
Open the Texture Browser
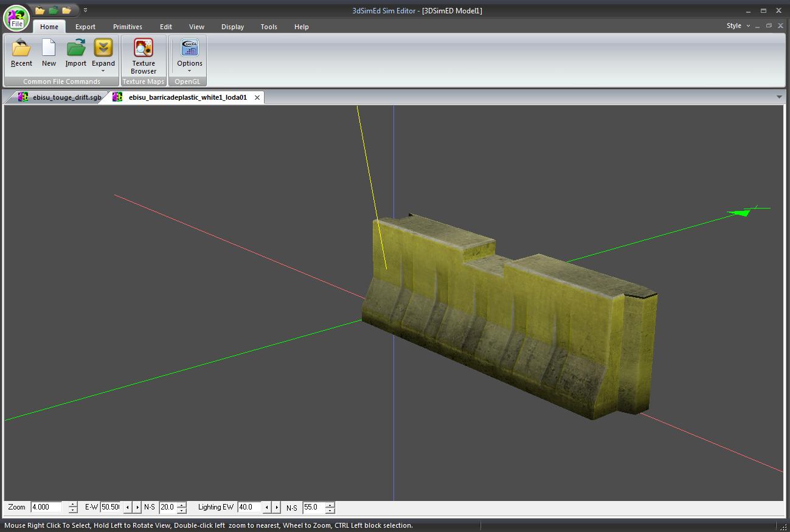tap(144, 55)
